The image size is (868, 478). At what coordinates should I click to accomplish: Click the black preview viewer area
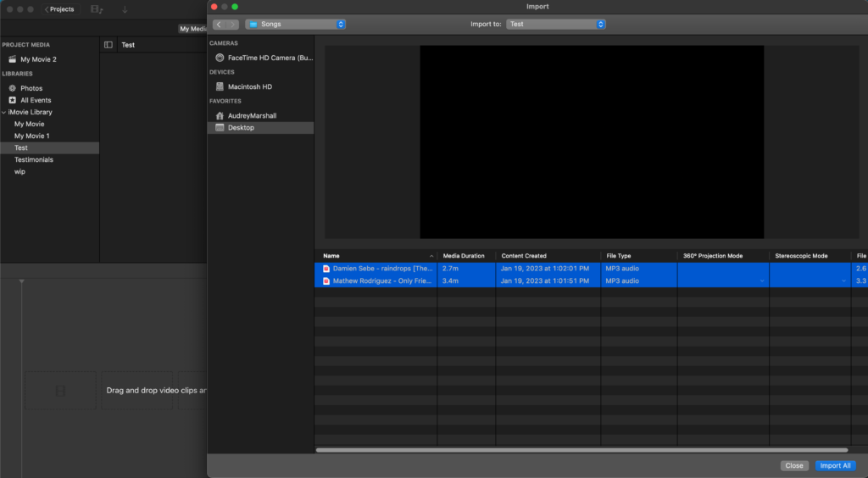tap(591, 142)
